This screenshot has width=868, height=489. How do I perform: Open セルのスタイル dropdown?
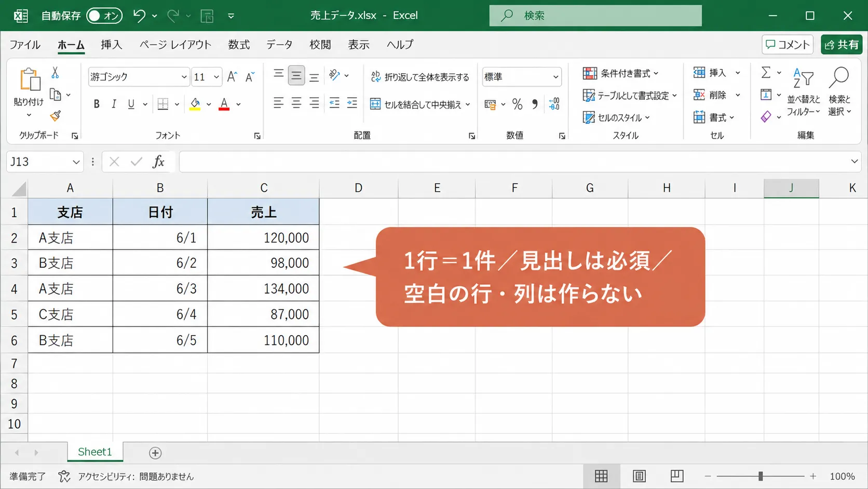[616, 118]
